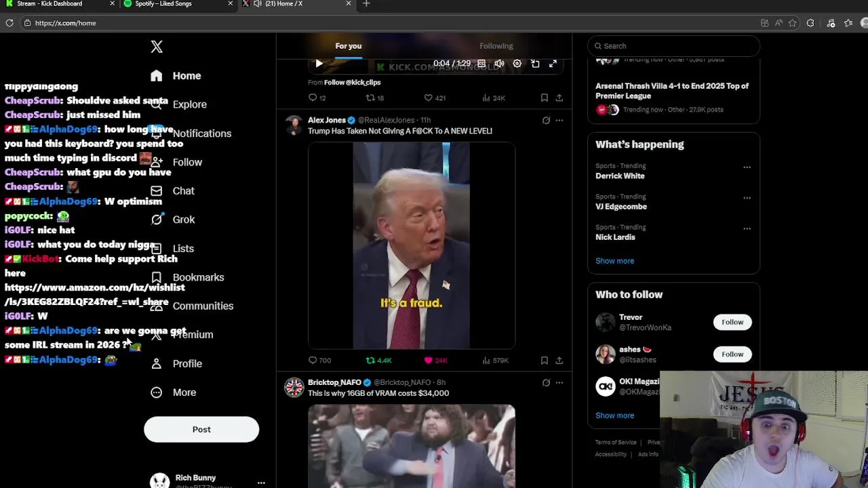The height and width of the screenshot is (488, 868).
Task: Click the X Search field
Action: tap(673, 46)
